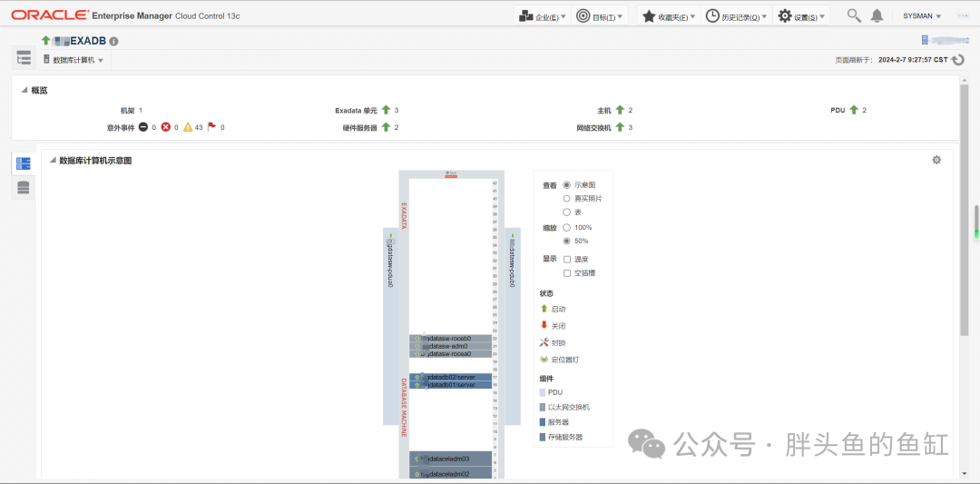Open the notifications bell
The height and width of the screenshot is (484, 980).
tap(877, 15)
